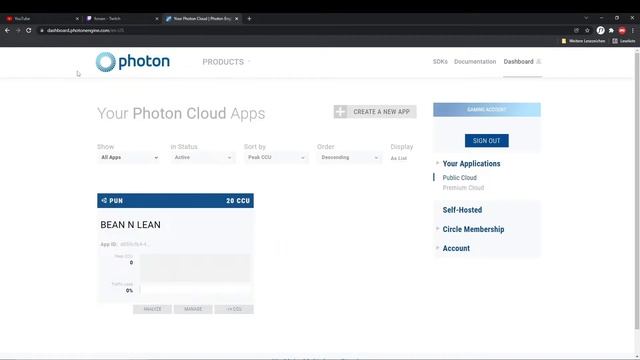
Task: Expand the Account sidebar section
Action: (456, 248)
